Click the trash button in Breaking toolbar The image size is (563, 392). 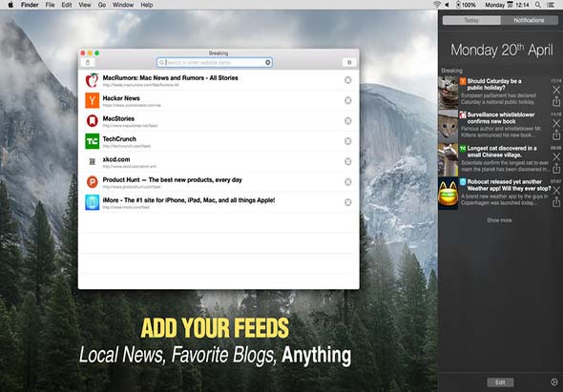88,62
